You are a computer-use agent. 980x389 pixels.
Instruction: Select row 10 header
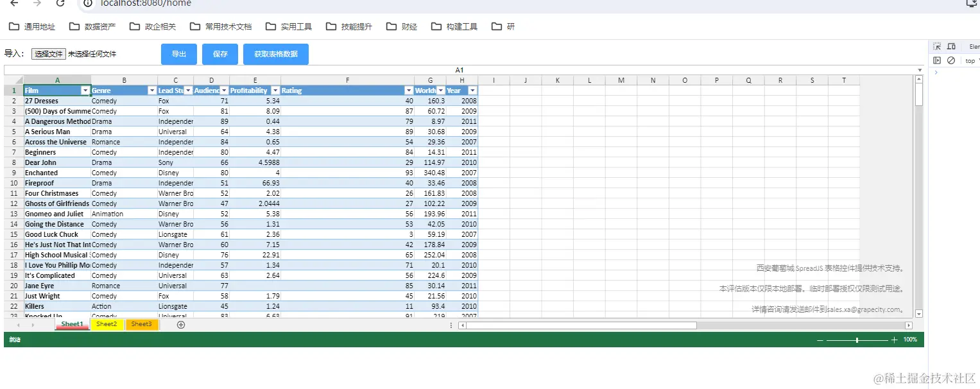(x=13, y=183)
